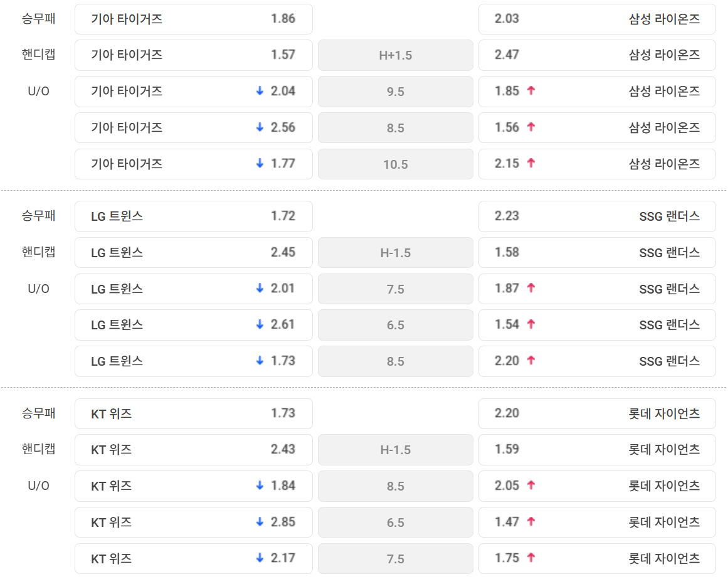
Task: Pick LG 트윈스 handicap at 2.45
Action: [x=194, y=253]
